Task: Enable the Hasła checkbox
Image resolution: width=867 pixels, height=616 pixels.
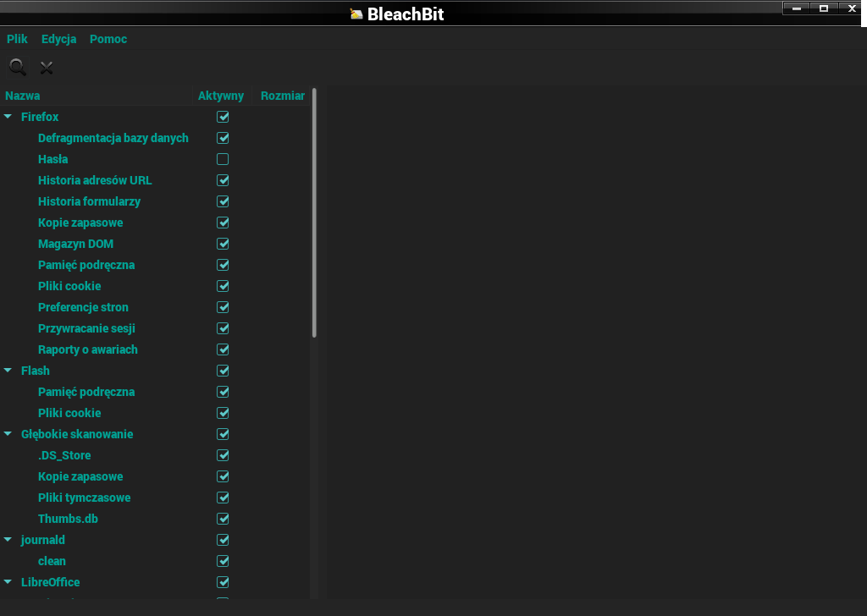Action: click(223, 159)
